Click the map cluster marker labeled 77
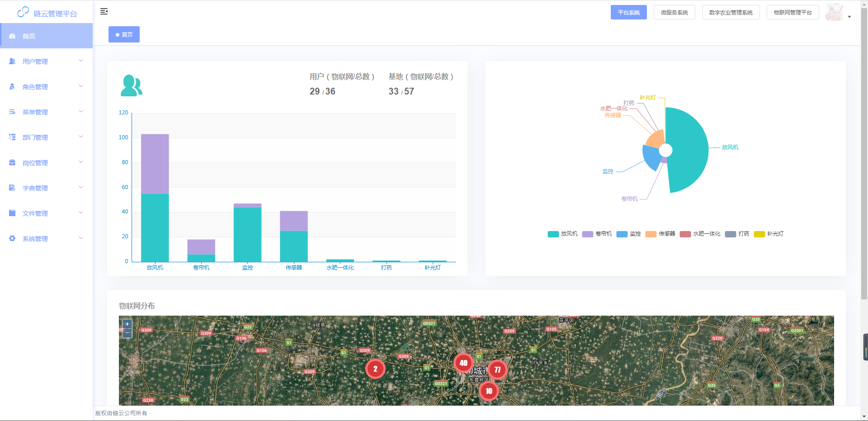The height and width of the screenshot is (421, 868). (497, 370)
